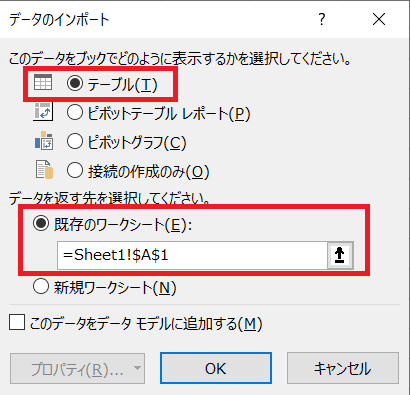Confirm import with OK button

coord(216,368)
